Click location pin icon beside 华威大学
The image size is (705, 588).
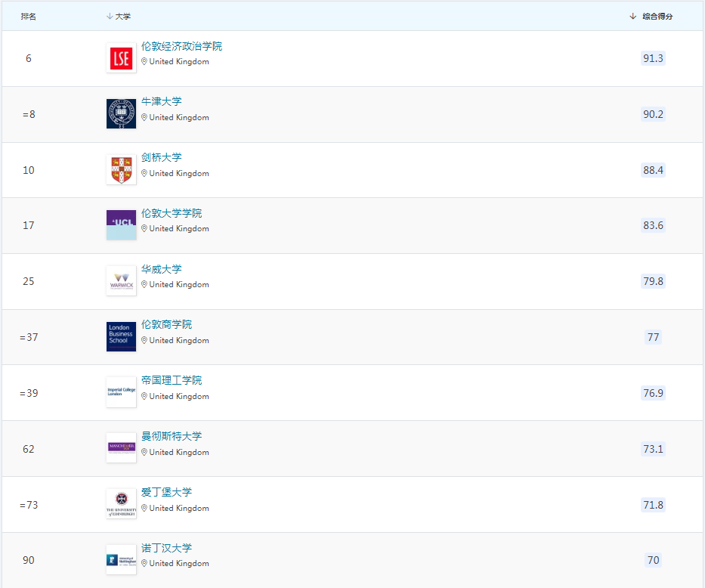tap(144, 285)
